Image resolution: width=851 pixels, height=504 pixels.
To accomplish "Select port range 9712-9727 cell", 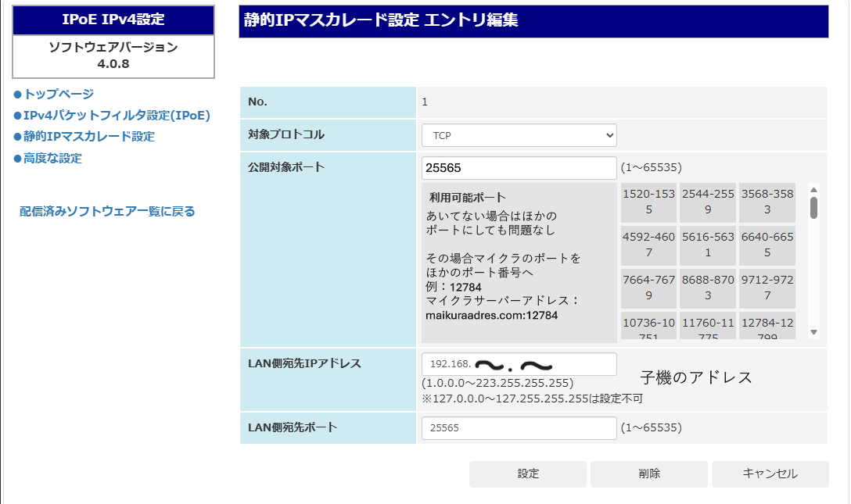I will tap(767, 288).
